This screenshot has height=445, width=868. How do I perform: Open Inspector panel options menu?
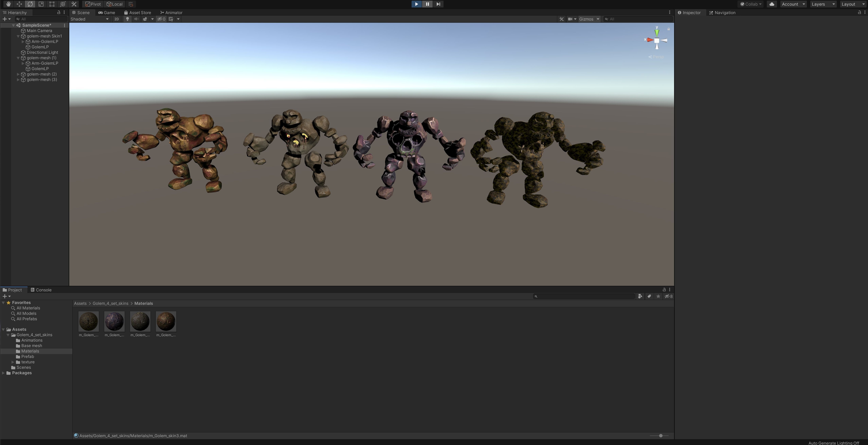865,12
